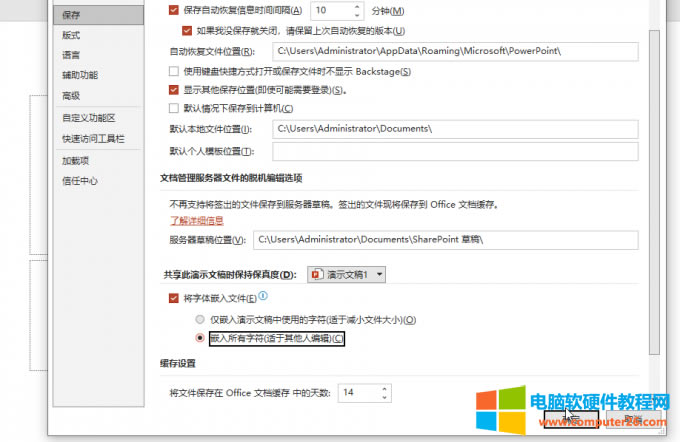
Task: Open the 高级 options category
Action: (71, 96)
